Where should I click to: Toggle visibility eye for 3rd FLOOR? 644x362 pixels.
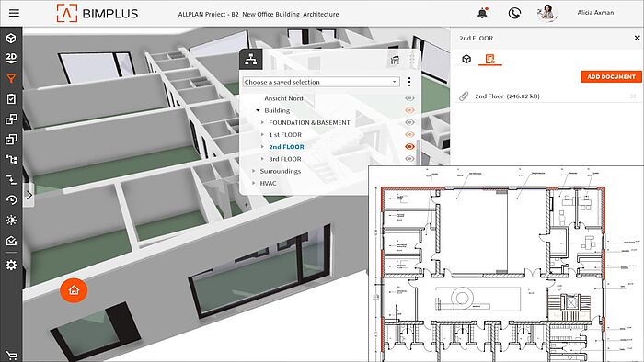point(409,159)
